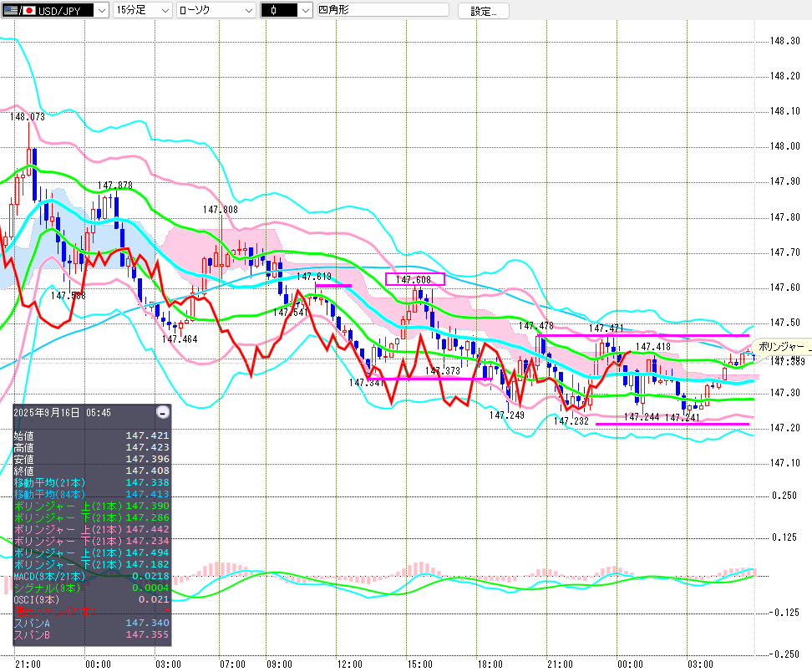Select the ボリンジャー 下 147.234 row
Viewport: 812px width, 672px height.
(x=92, y=541)
